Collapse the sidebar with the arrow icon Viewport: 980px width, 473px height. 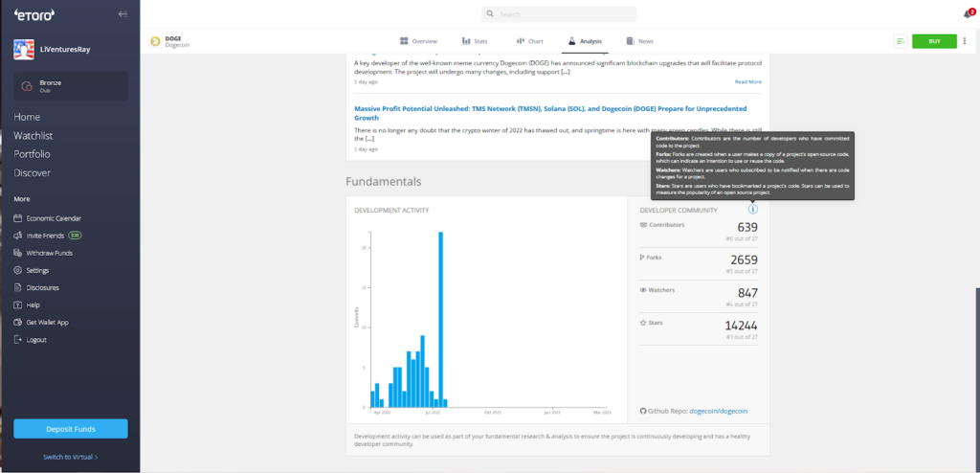tap(123, 14)
